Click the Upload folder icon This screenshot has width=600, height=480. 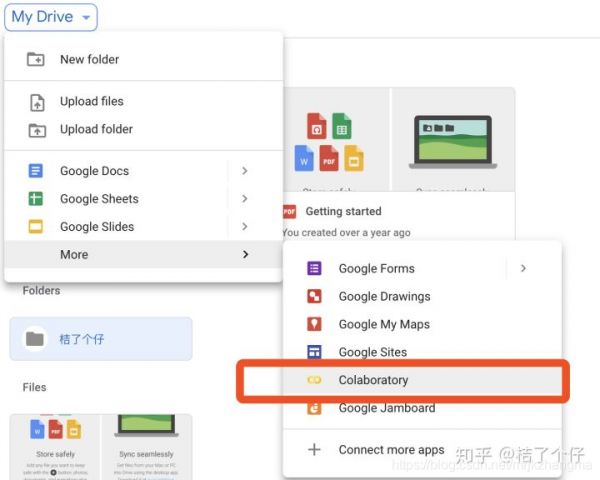tap(36, 129)
